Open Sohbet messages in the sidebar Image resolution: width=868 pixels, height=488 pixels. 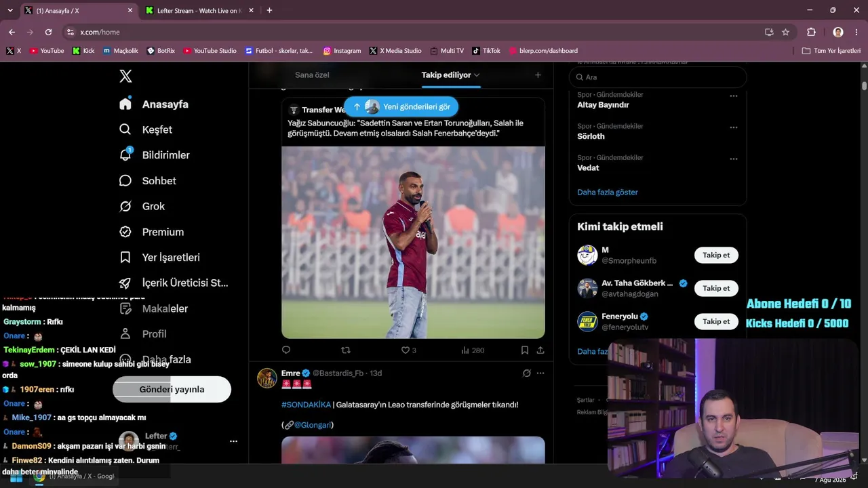pyautogui.click(x=147, y=181)
